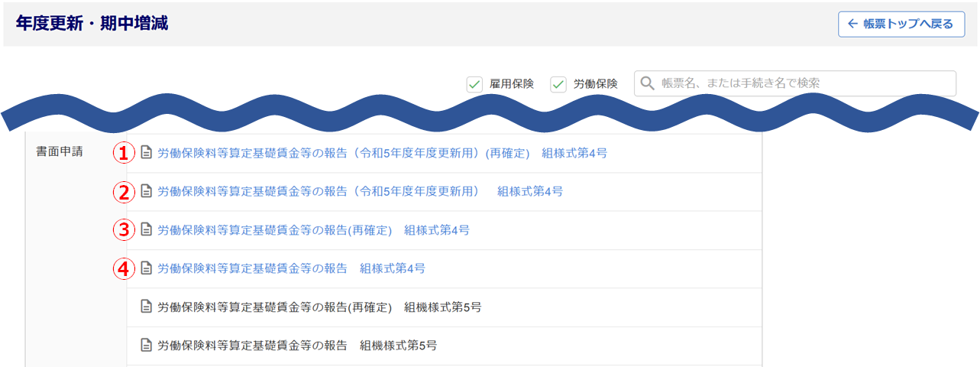Click the left arrow icon on 帳票トップへ戻る
980x367 pixels.
click(x=853, y=24)
